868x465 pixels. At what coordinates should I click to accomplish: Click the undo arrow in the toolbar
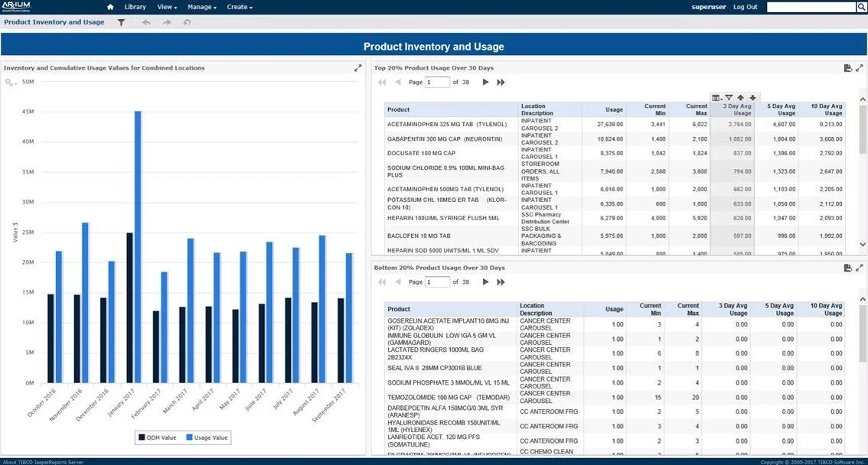(145, 22)
